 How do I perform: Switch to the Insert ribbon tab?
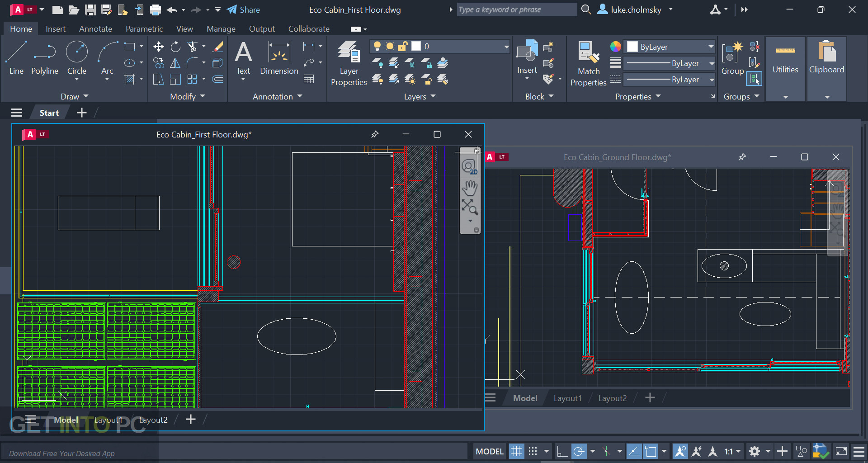[x=55, y=28]
